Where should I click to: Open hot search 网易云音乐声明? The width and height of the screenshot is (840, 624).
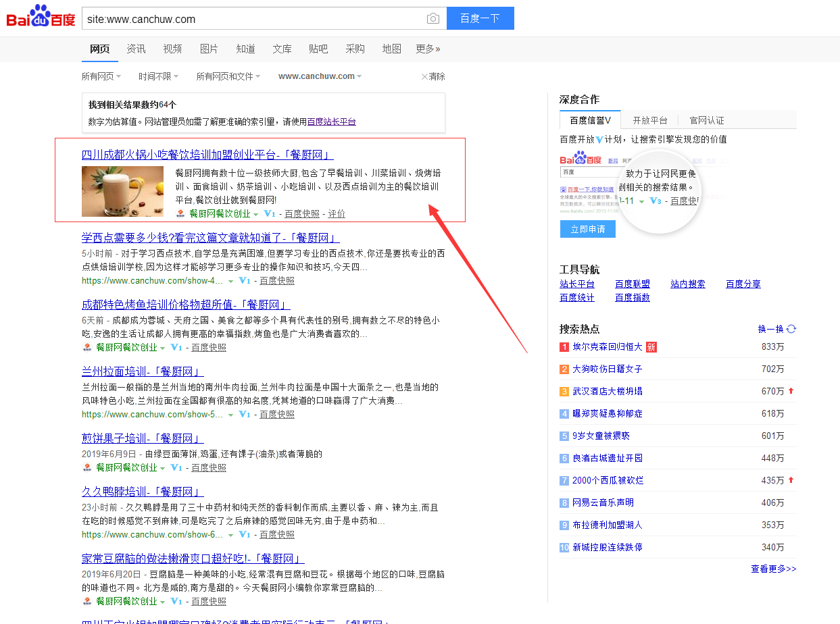click(x=603, y=502)
